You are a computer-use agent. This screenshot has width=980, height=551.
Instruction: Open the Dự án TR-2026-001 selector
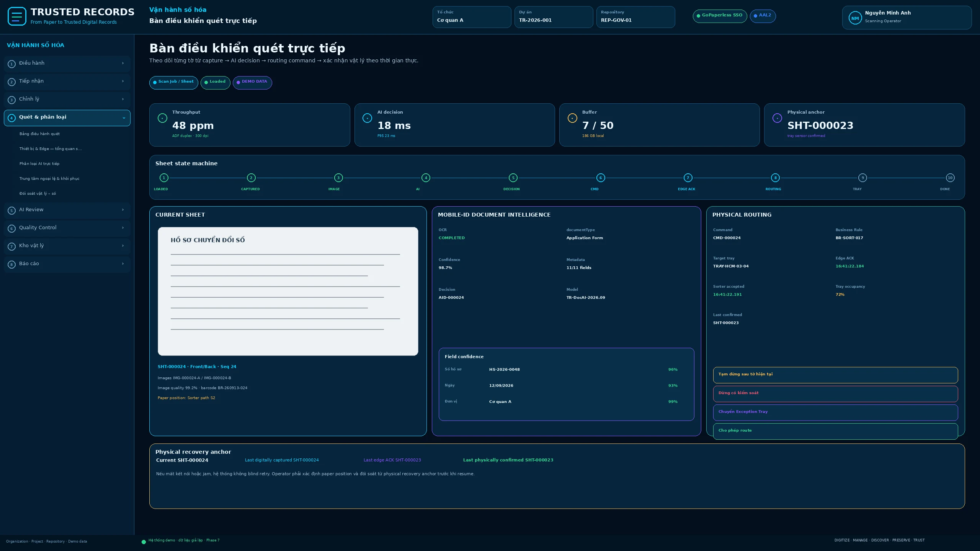554,17
